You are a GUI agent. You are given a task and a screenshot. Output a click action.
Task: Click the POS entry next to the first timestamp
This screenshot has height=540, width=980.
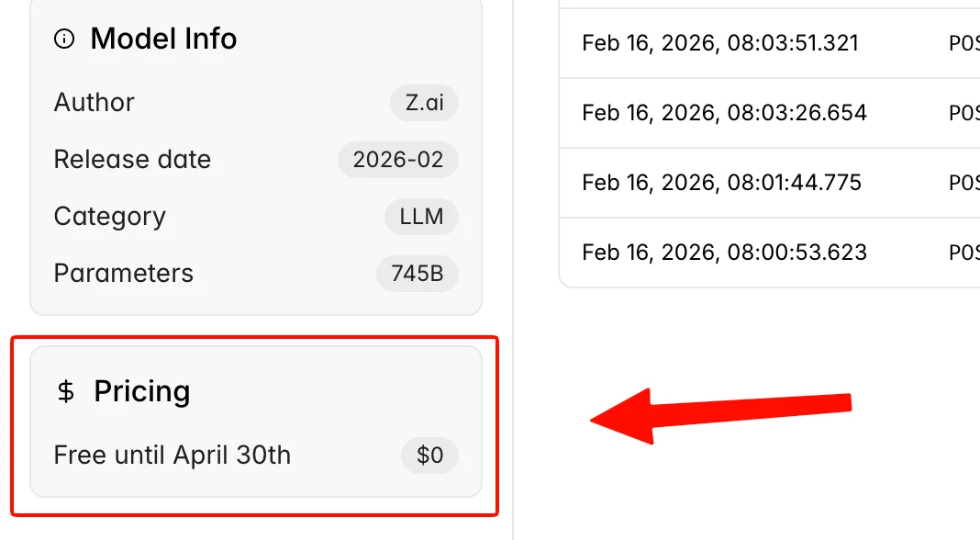pyautogui.click(x=966, y=42)
